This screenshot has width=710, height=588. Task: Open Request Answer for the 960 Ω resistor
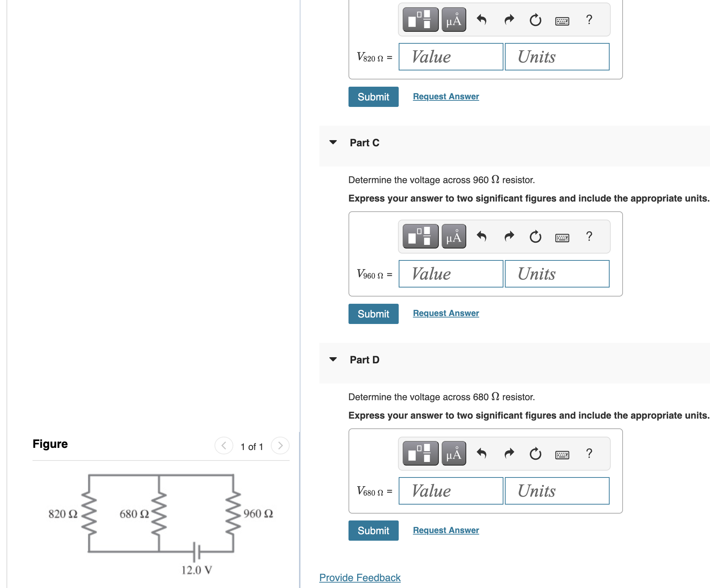(445, 313)
